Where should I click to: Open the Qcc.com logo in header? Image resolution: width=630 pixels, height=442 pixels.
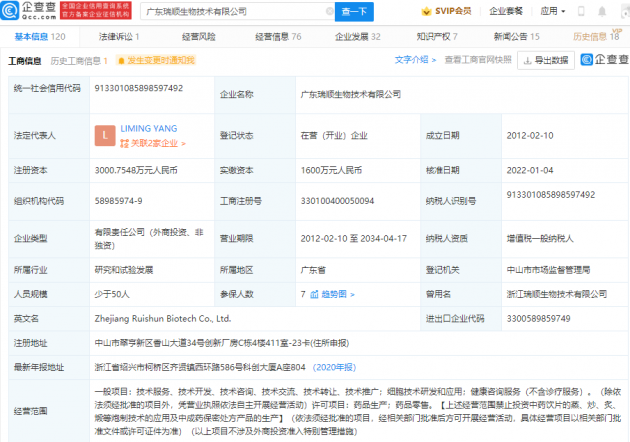coord(29,11)
